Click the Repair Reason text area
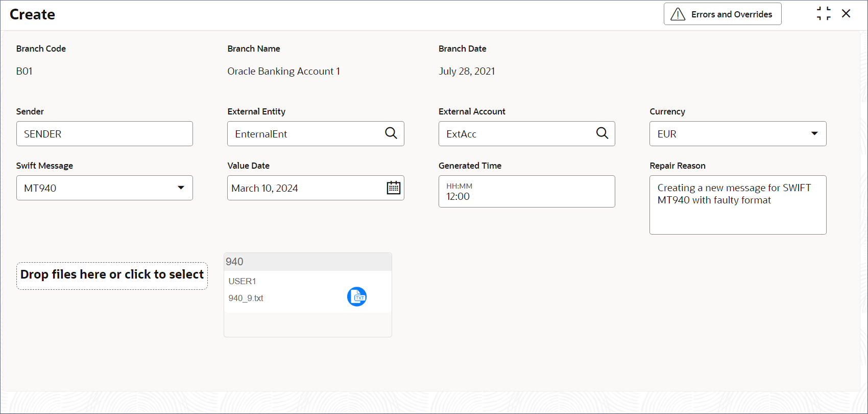 [x=738, y=205]
